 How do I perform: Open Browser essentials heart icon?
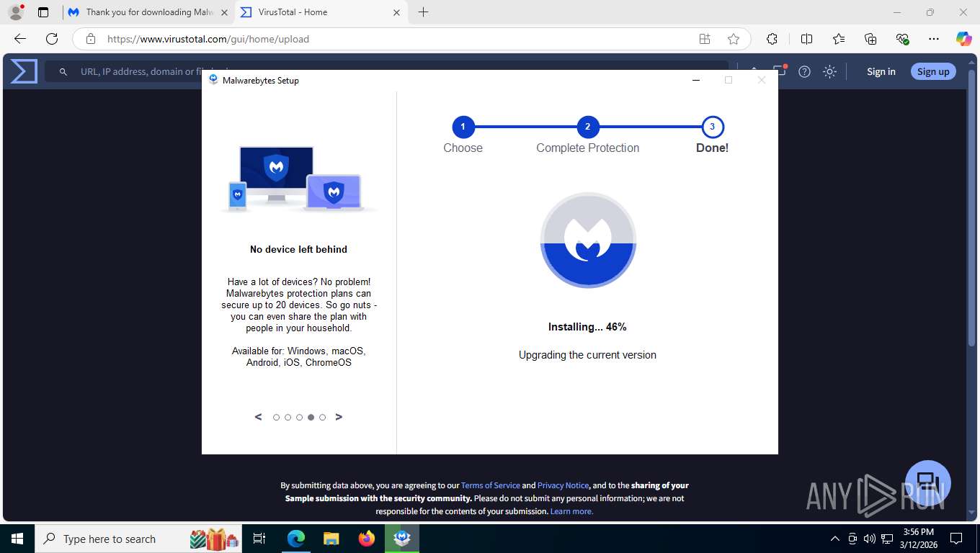coord(902,39)
